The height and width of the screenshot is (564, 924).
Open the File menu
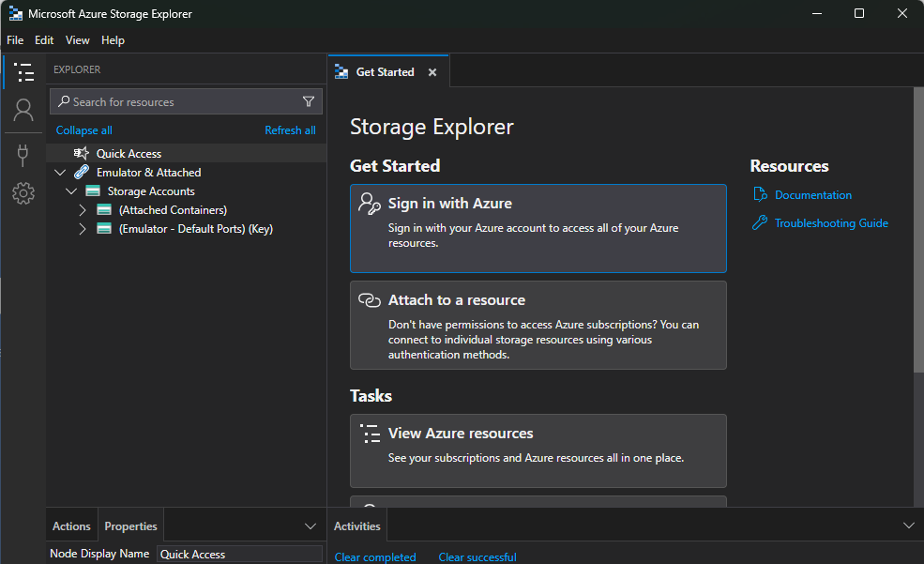(15, 40)
